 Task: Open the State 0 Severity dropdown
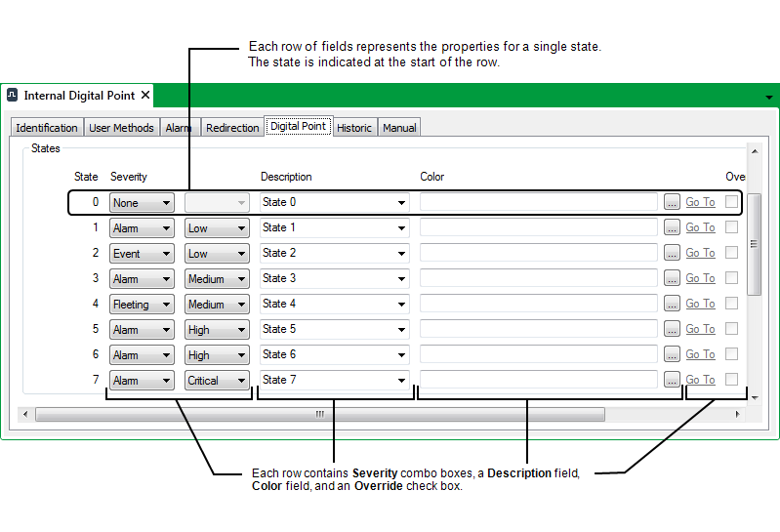142,203
